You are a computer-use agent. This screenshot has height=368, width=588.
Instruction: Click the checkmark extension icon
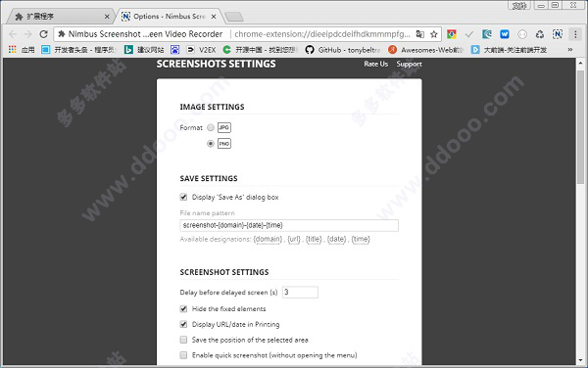469,34
